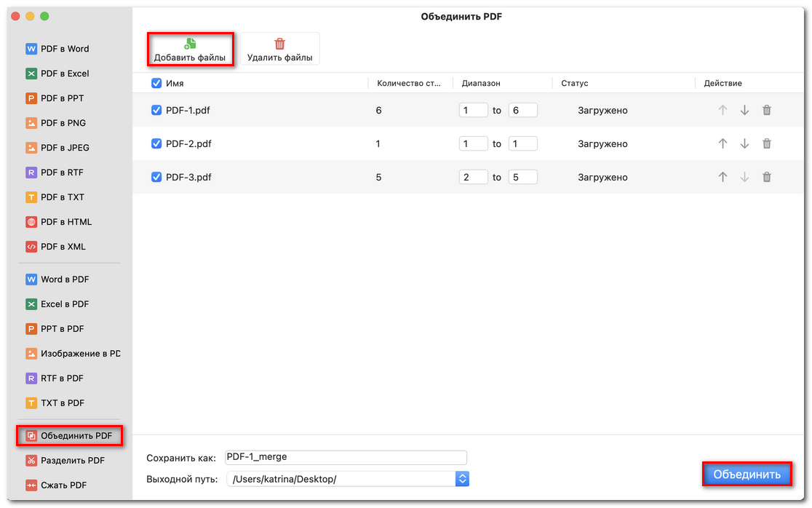Image resolution: width=812 pixels, height=508 pixels.
Task: Switch to the Word в PDF tab
Action: [x=59, y=279]
